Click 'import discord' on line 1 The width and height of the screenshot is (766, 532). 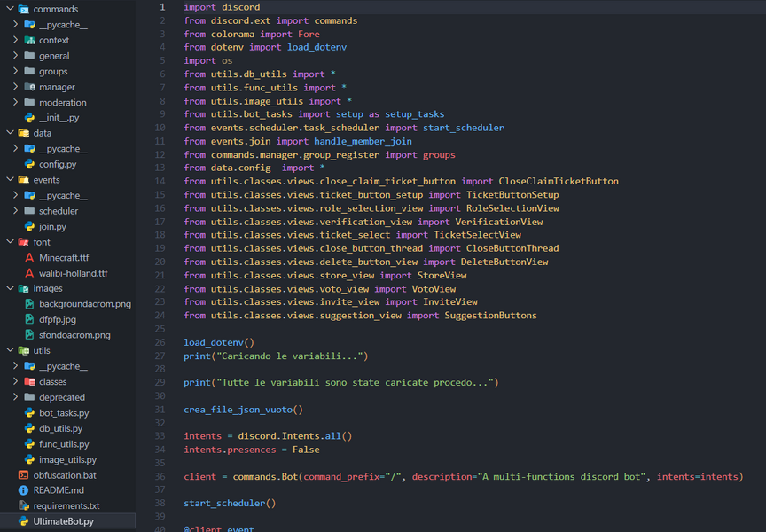(x=222, y=7)
